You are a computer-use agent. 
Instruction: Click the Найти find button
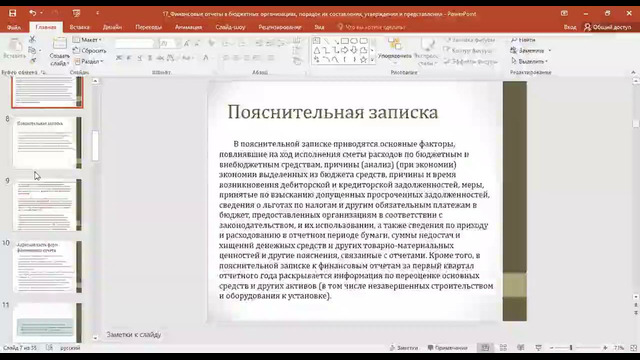[523, 40]
